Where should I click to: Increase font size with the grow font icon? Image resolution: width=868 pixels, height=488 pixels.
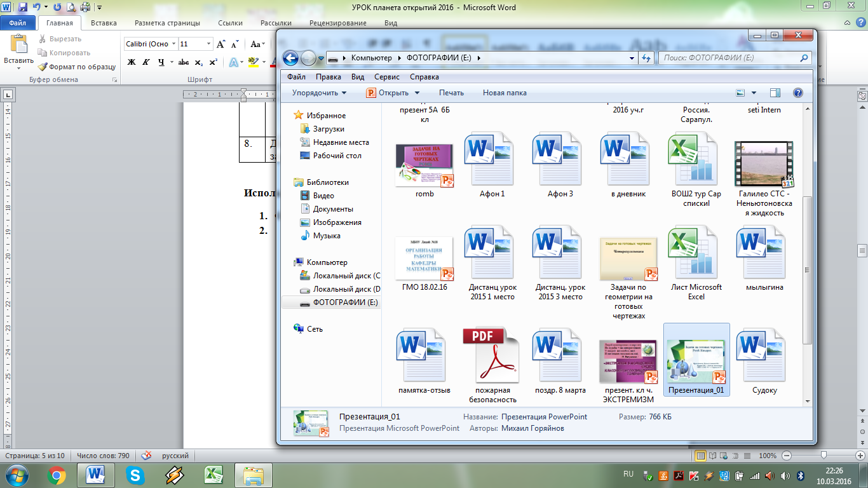pos(220,44)
